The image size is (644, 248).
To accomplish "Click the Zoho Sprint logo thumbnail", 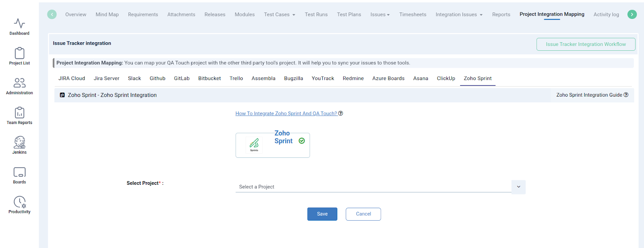I will (254, 145).
